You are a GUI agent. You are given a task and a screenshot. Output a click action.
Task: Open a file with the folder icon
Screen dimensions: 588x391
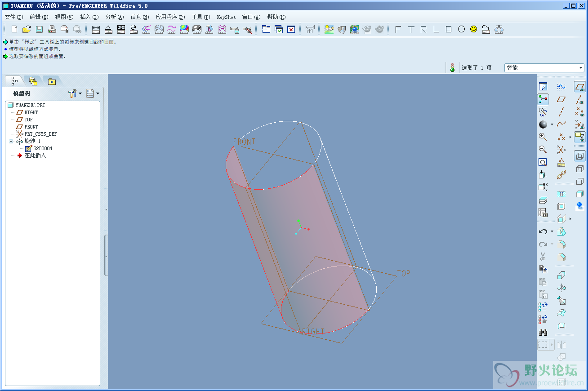pyautogui.click(x=27, y=29)
